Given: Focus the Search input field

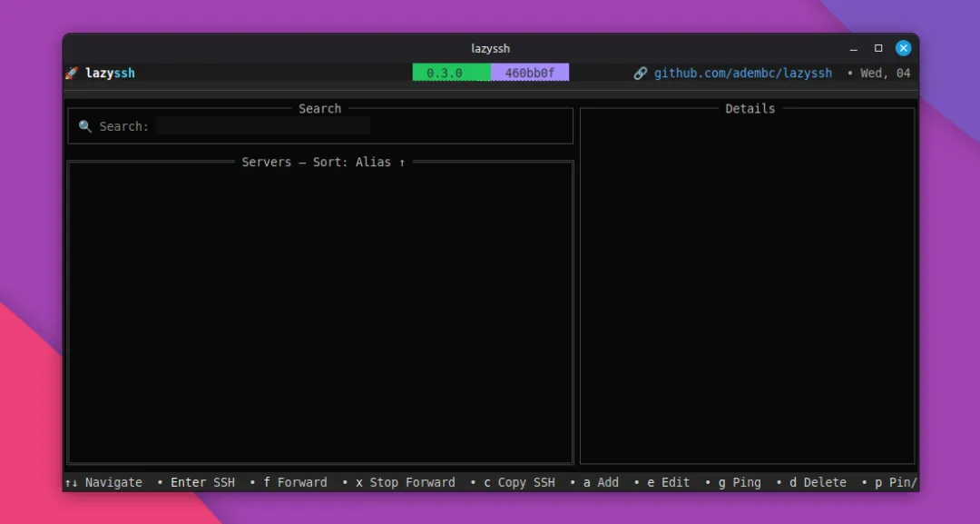Looking at the screenshot, I should coord(263,125).
